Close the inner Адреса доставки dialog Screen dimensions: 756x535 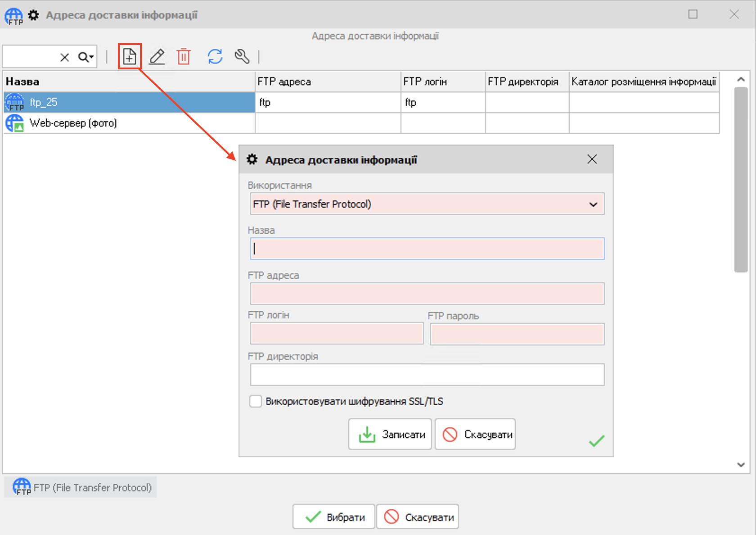(x=592, y=159)
